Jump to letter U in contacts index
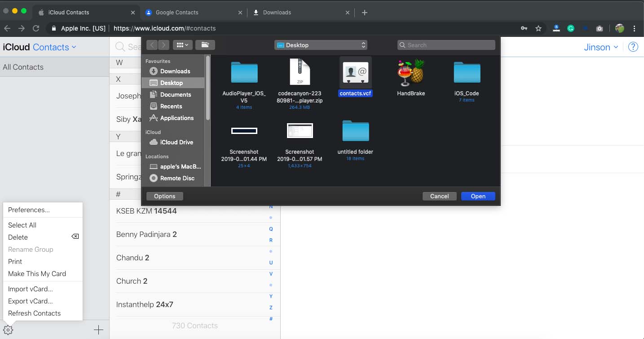The height and width of the screenshot is (339, 644). 271,263
